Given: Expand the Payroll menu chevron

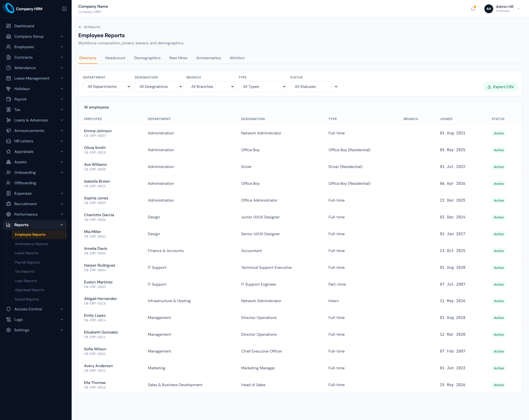Looking at the screenshot, I should point(62,99).
